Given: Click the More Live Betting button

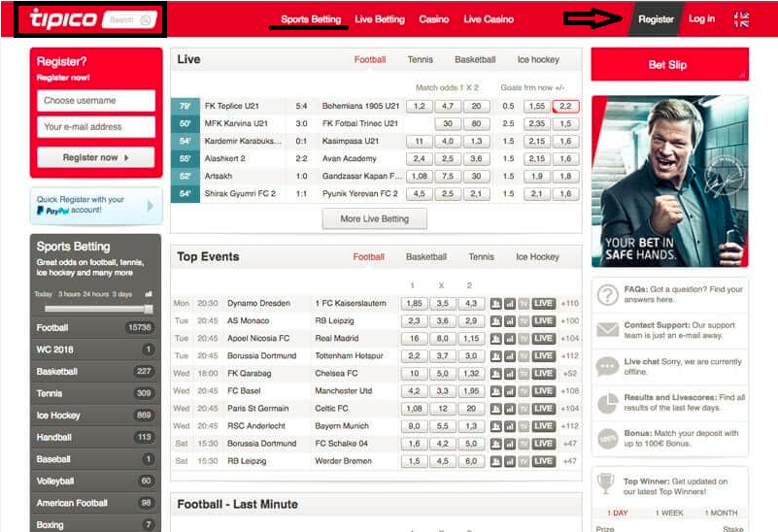Looking at the screenshot, I should click(375, 218).
